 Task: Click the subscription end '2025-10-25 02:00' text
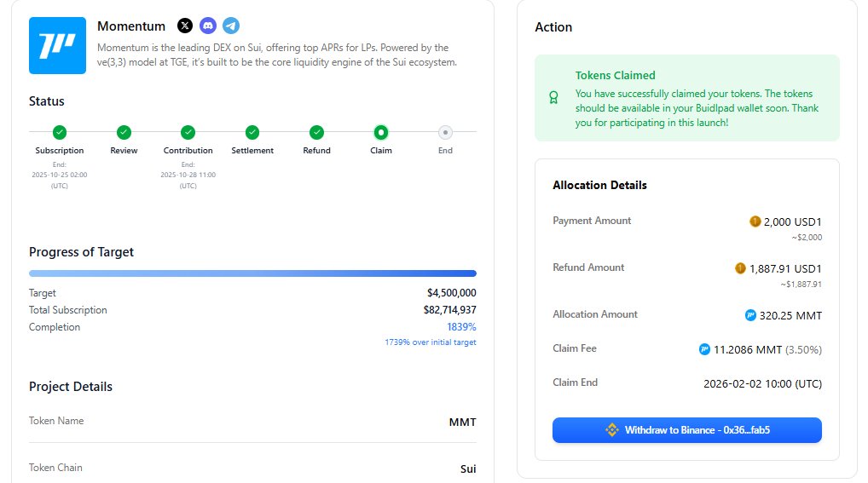point(59,175)
